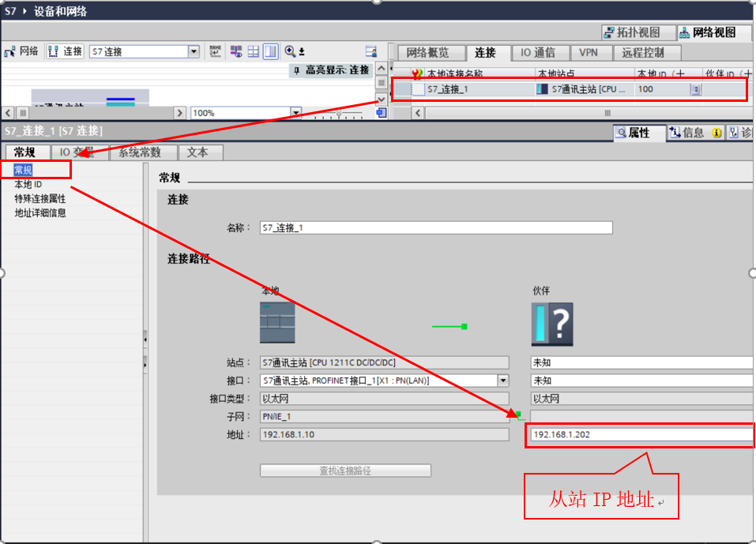Click the connection status icon in table header
This screenshot has width=756, height=544.
(417, 73)
